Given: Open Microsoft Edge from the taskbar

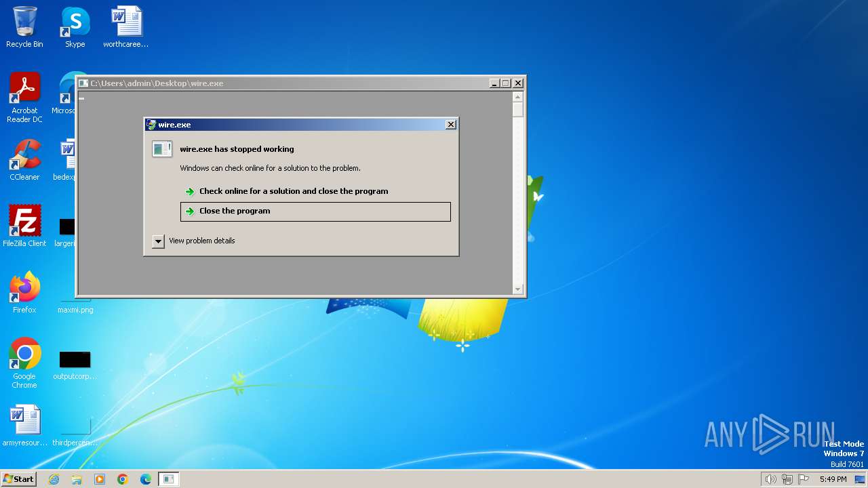Looking at the screenshot, I should coord(146,479).
